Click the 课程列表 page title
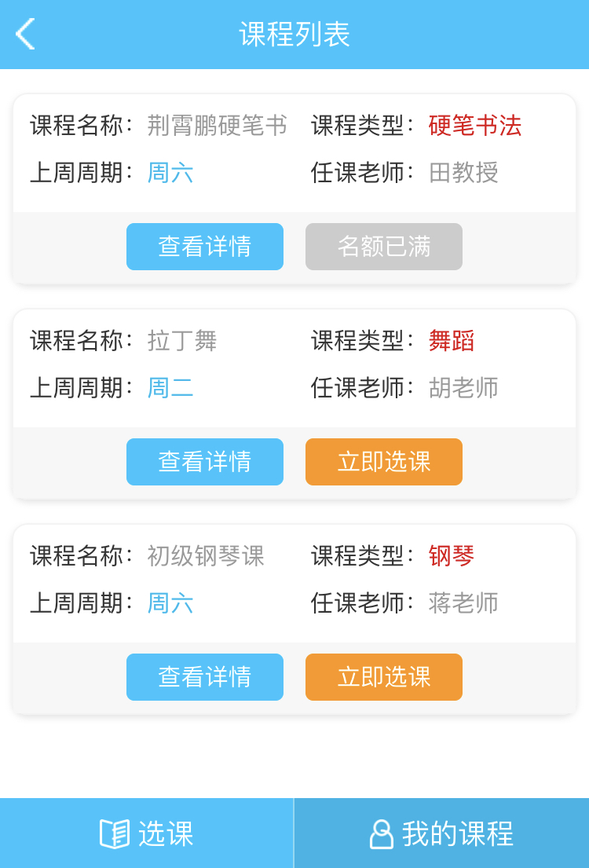Image resolution: width=589 pixels, height=868 pixels. [x=294, y=35]
